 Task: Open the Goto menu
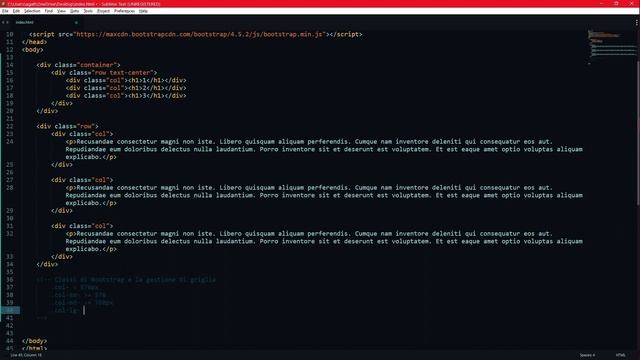[x=75, y=11]
